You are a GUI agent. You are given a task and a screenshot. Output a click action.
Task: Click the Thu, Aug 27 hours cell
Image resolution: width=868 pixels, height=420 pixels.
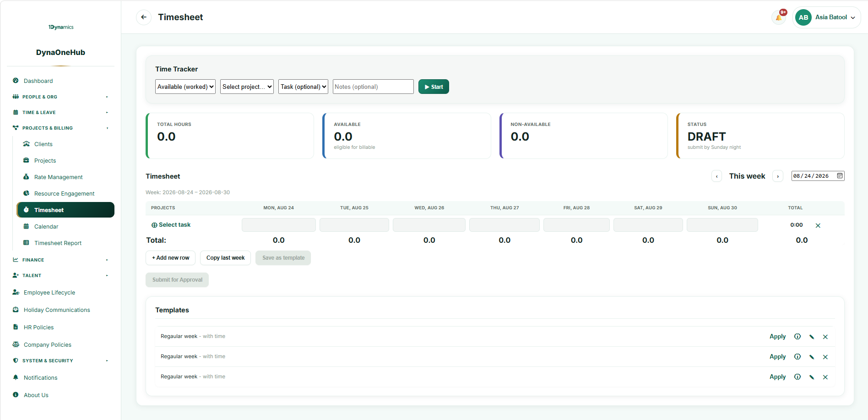[x=505, y=225]
